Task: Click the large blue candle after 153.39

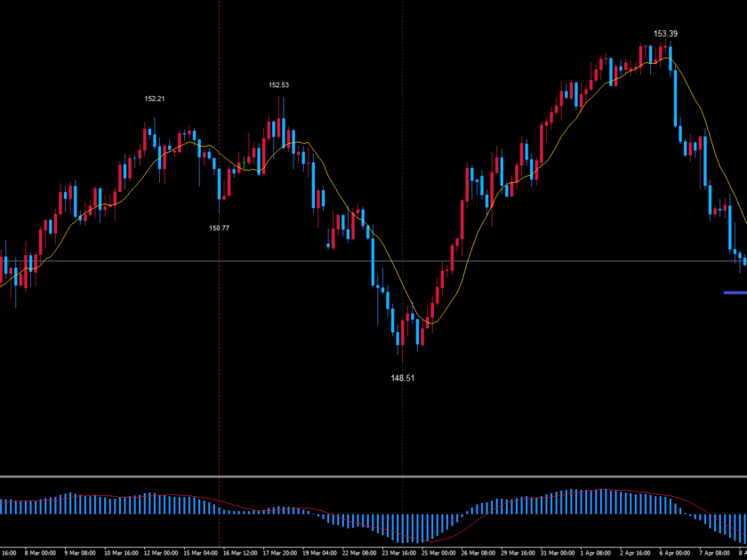Action: [675, 98]
